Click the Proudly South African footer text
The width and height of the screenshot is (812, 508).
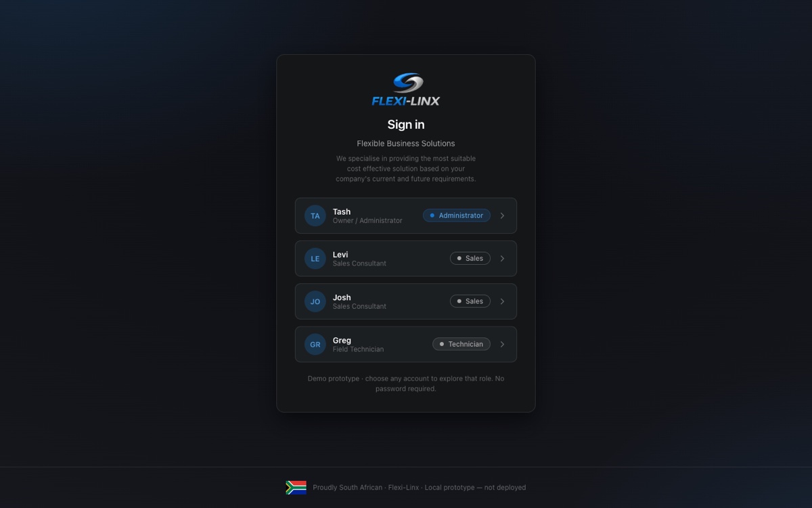(419, 488)
